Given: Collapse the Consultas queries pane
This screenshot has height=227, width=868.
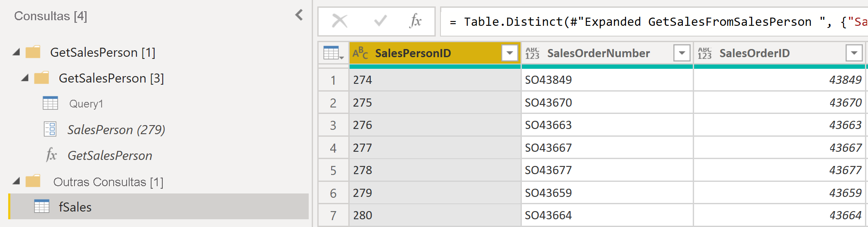Looking at the screenshot, I should point(299,15).
